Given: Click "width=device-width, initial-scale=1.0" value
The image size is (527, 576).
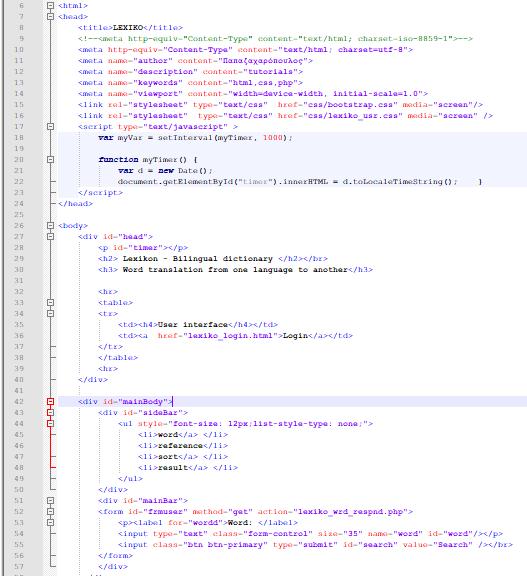Looking at the screenshot, I should (325, 94).
